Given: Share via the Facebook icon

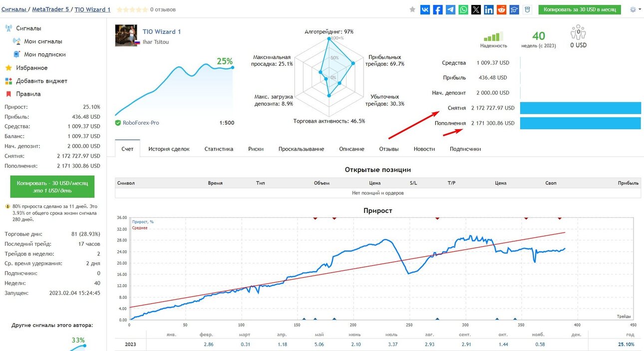Looking at the screenshot, I should point(438,9).
